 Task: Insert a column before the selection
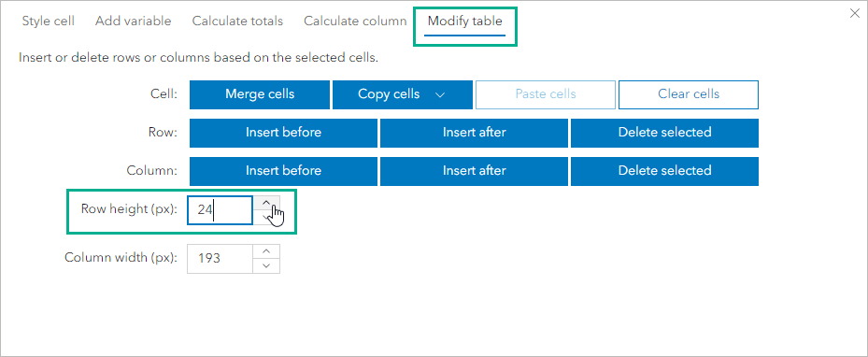(x=283, y=171)
